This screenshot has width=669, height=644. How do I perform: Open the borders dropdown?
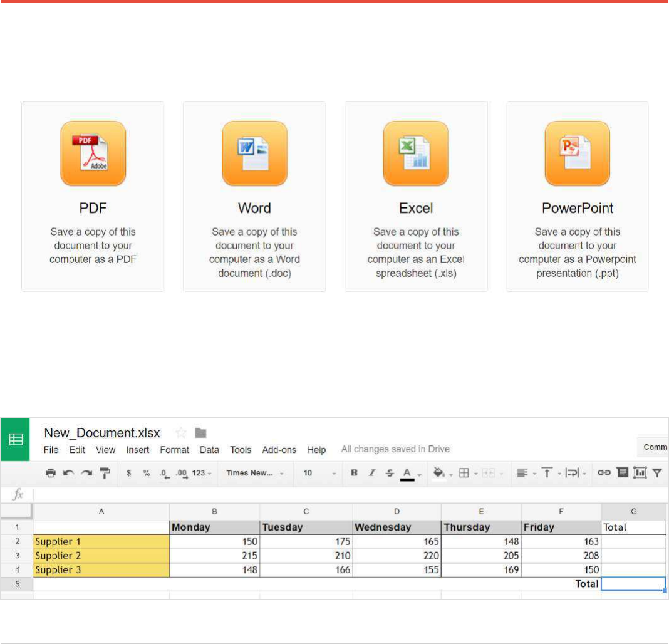click(x=468, y=473)
